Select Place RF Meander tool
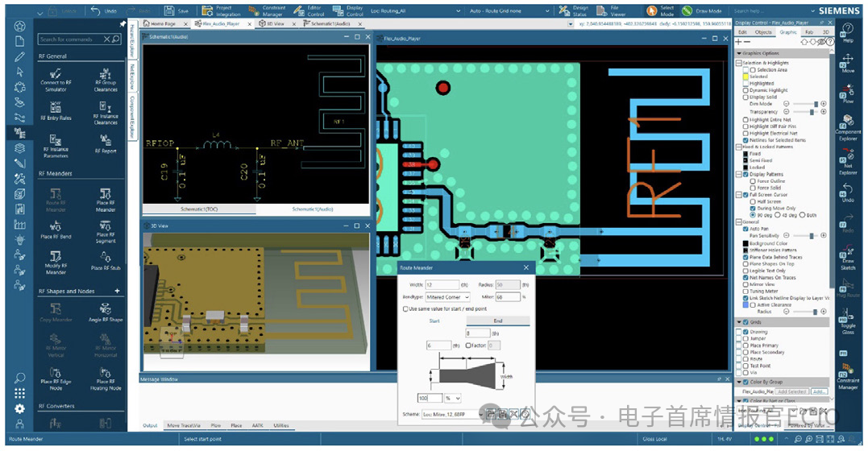868x451 pixels. coord(106,201)
